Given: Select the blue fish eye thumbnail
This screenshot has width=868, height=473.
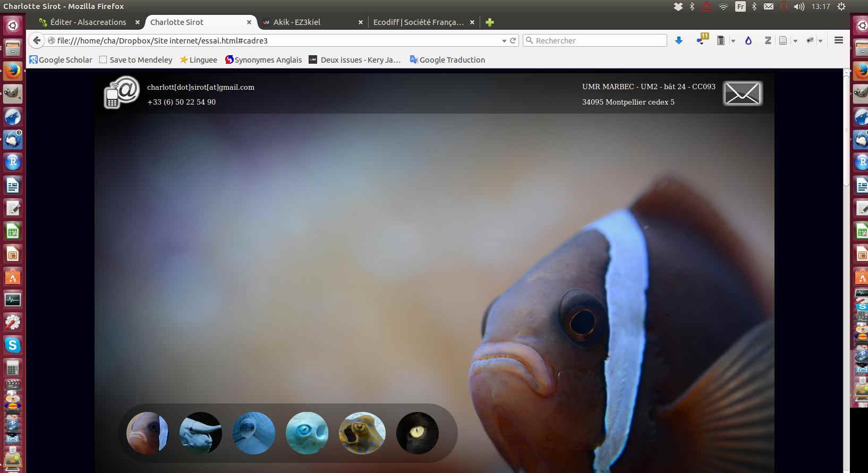Looking at the screenshot, I should tap(254, 433).
